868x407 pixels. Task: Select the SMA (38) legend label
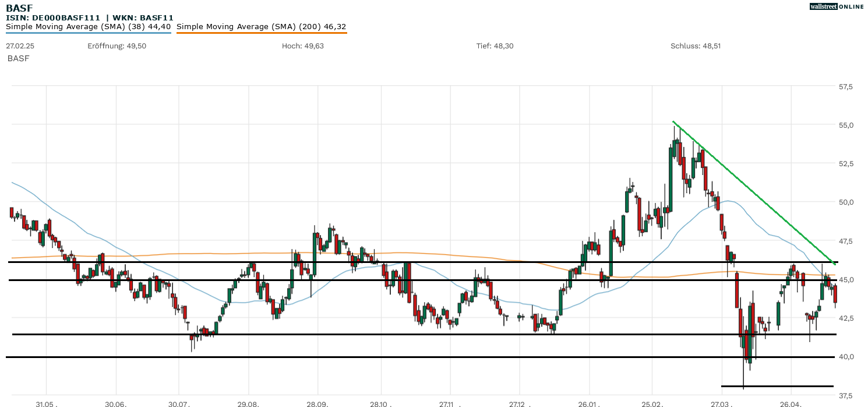tap(89, 26)
